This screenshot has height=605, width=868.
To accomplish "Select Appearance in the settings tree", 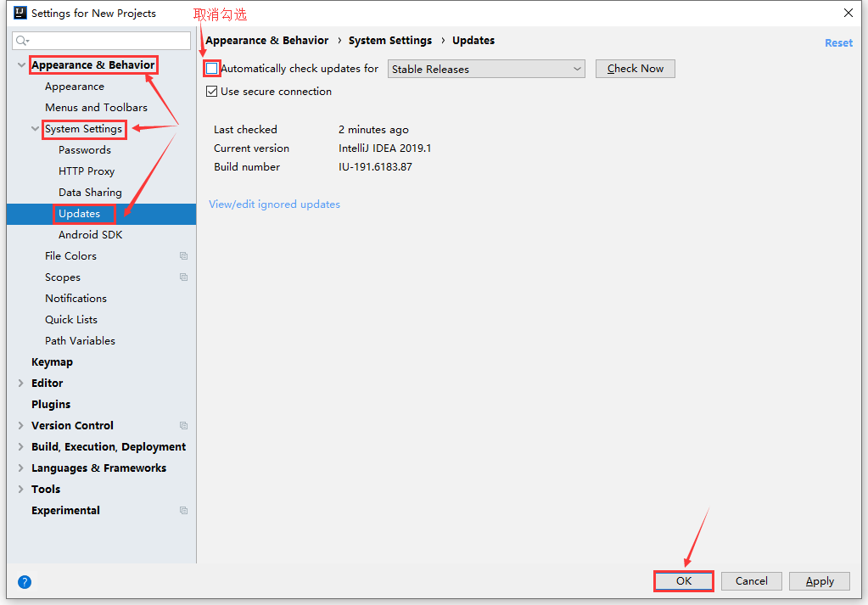I will (75, 87).
